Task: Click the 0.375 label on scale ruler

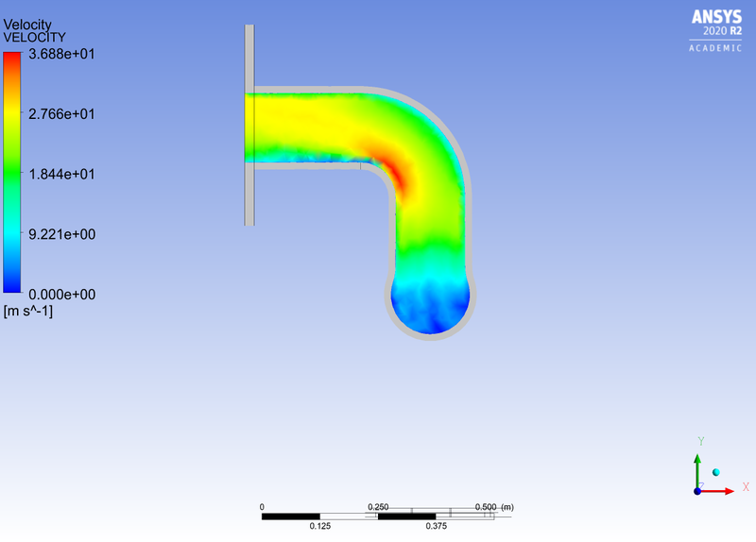Action: [437, 526]
